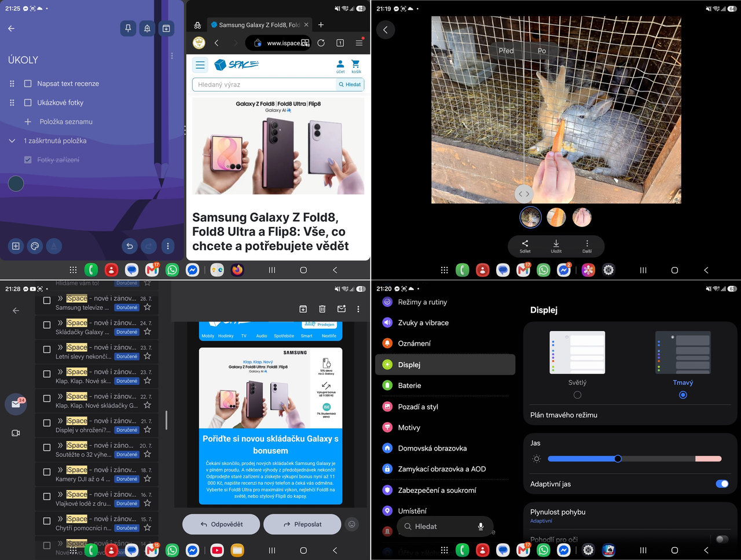The height and width of the screenshot is (560, 741).
Task: Open the účet account icon
Action: point(340,66)
